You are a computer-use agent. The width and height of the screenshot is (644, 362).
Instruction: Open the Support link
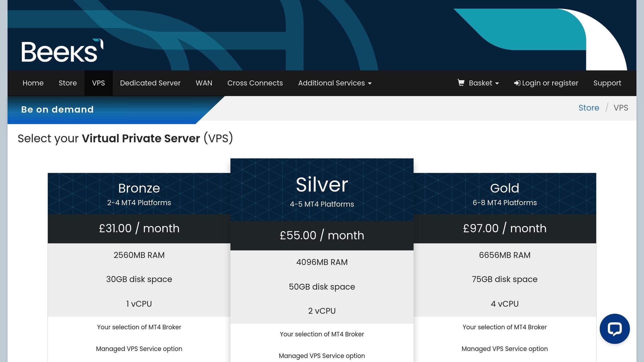(x=607, y=83)
